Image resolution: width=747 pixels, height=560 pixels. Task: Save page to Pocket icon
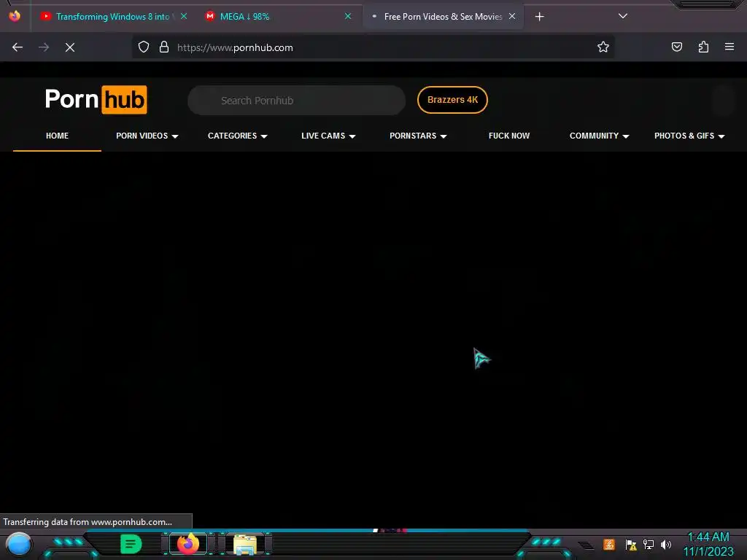click(676, 47)
